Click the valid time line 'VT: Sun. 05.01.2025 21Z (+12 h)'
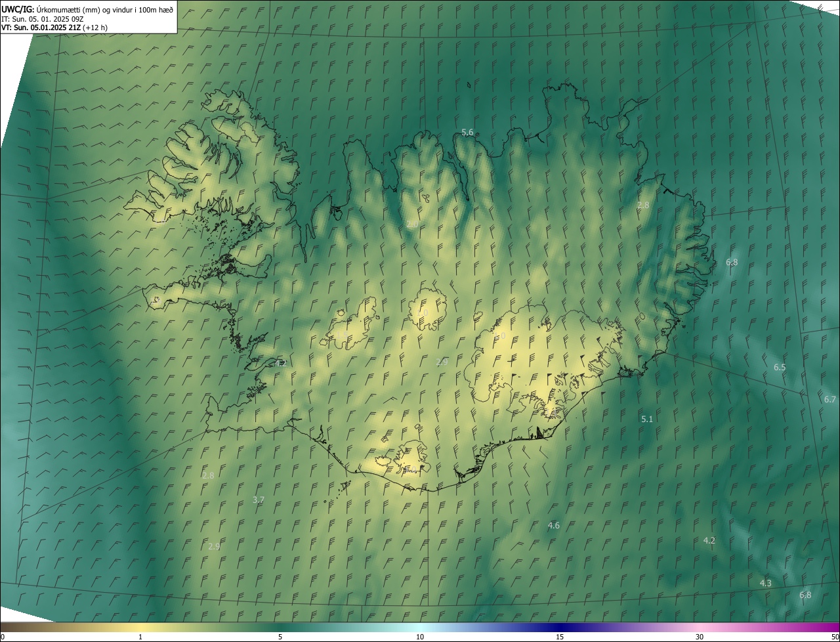 point(54,28)
